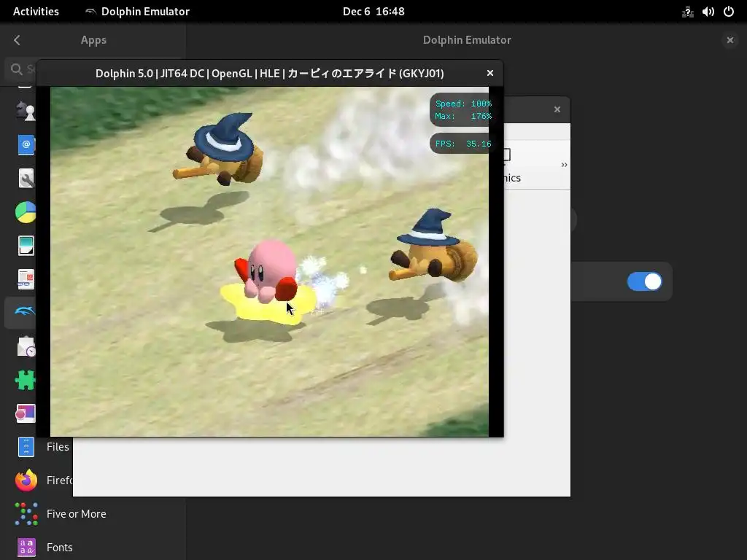The height and width of the screenshot is (560, 747).
Task: Select the wrench tool app icon
Action: [x=26, y=179]
